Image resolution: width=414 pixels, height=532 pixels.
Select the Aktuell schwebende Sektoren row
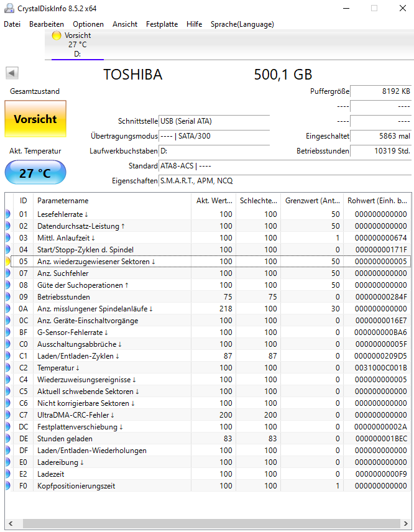point(208,392)
